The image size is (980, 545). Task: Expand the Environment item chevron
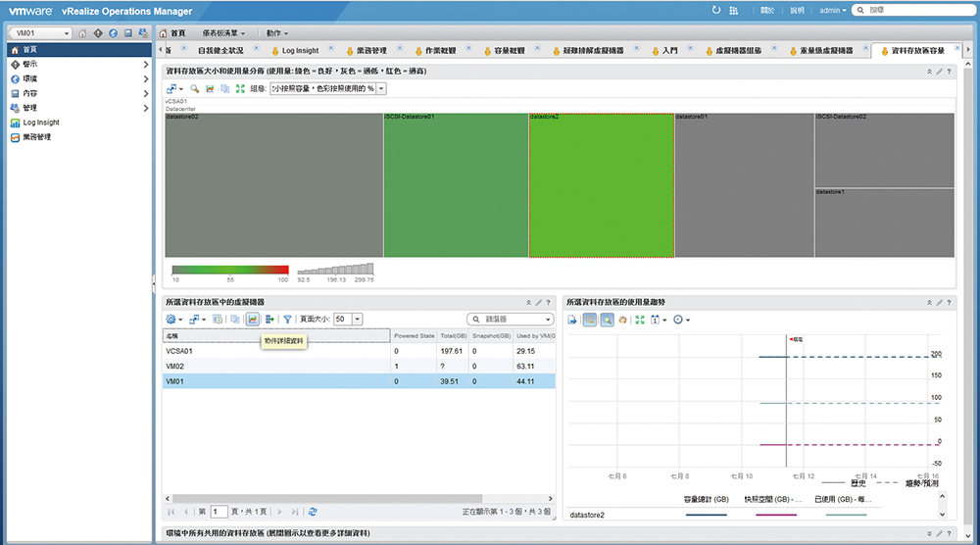146,79
